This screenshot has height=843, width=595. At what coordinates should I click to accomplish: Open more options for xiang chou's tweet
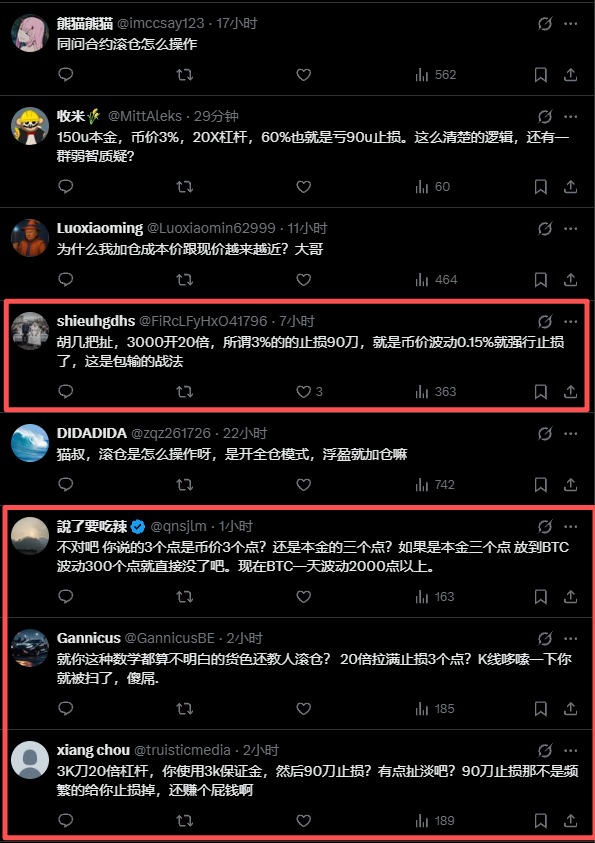tap(571, 750)
